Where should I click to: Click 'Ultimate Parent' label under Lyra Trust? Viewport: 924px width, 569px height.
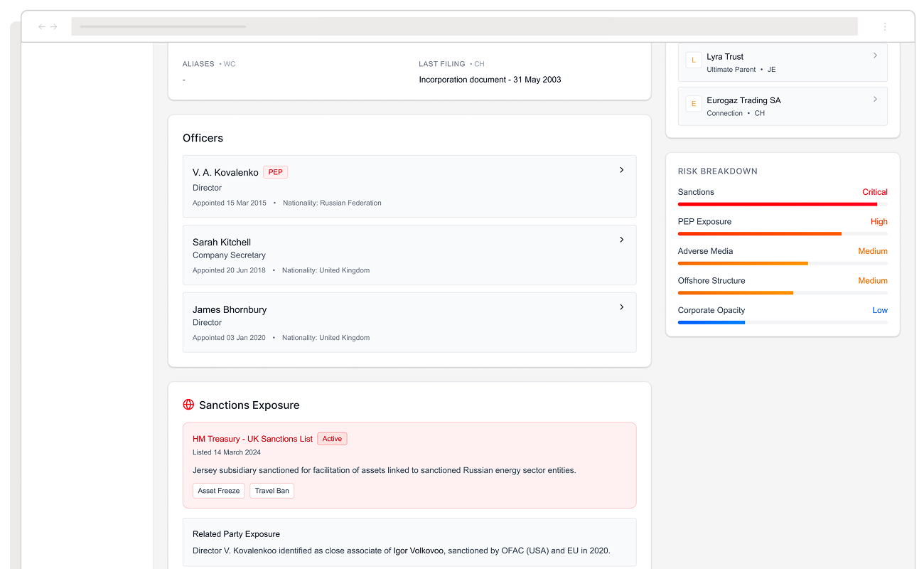coord(731,70)
